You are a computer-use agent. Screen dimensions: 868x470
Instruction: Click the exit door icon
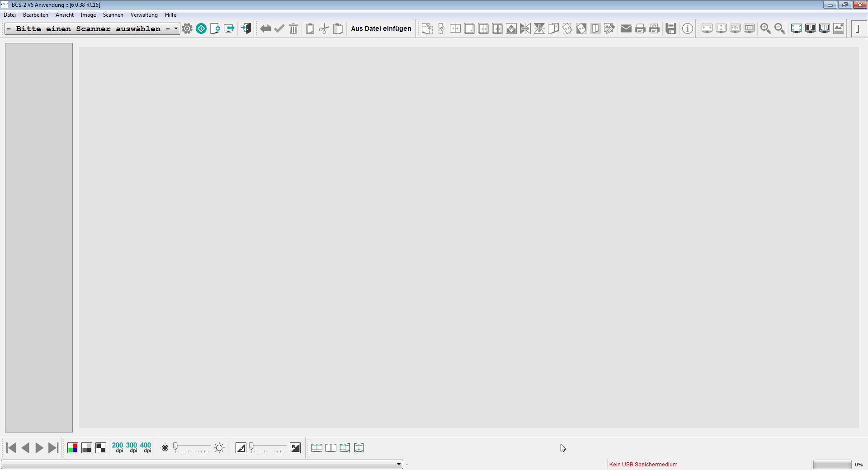245,28
